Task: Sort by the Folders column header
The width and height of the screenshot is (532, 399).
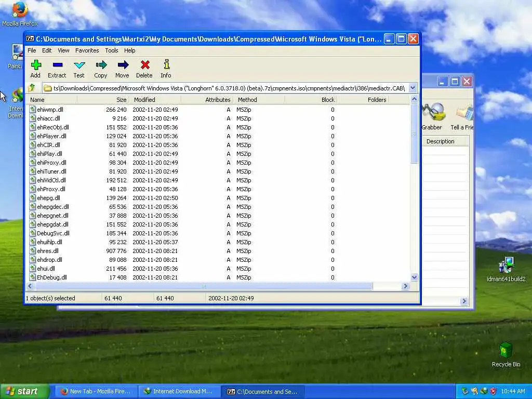Action: coord(363,100)
